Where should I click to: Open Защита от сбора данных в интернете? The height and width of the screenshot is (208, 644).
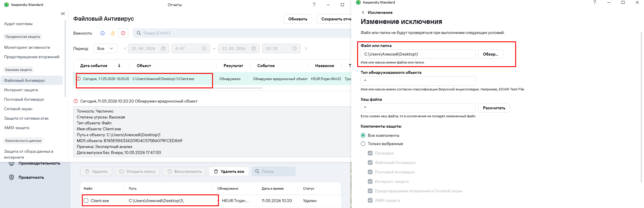coord(29,154)
